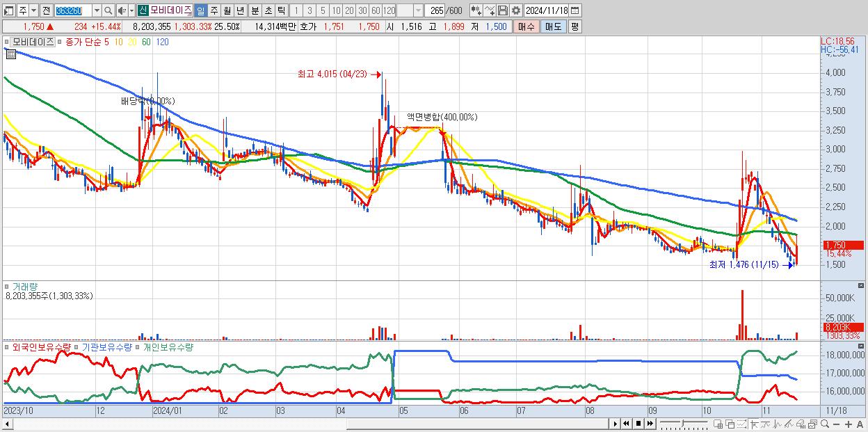Click the green 신 badge icon
Viewport: 868px width, 432px height.
coord(143,10)
